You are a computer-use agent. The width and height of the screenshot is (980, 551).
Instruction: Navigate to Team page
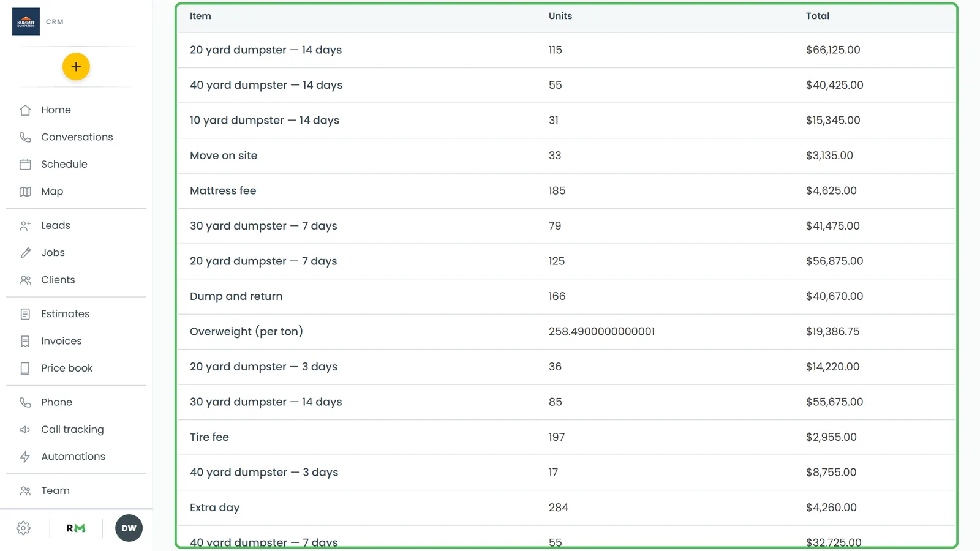[x=55, y=490]
